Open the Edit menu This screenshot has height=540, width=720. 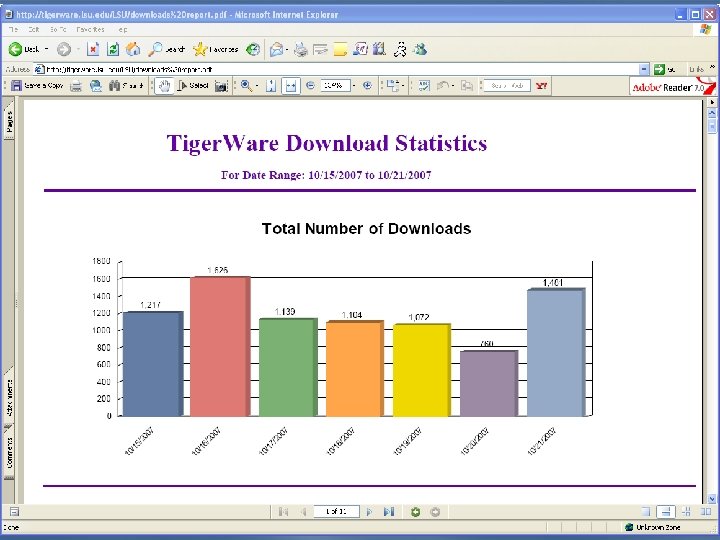[x=34, y=29]
